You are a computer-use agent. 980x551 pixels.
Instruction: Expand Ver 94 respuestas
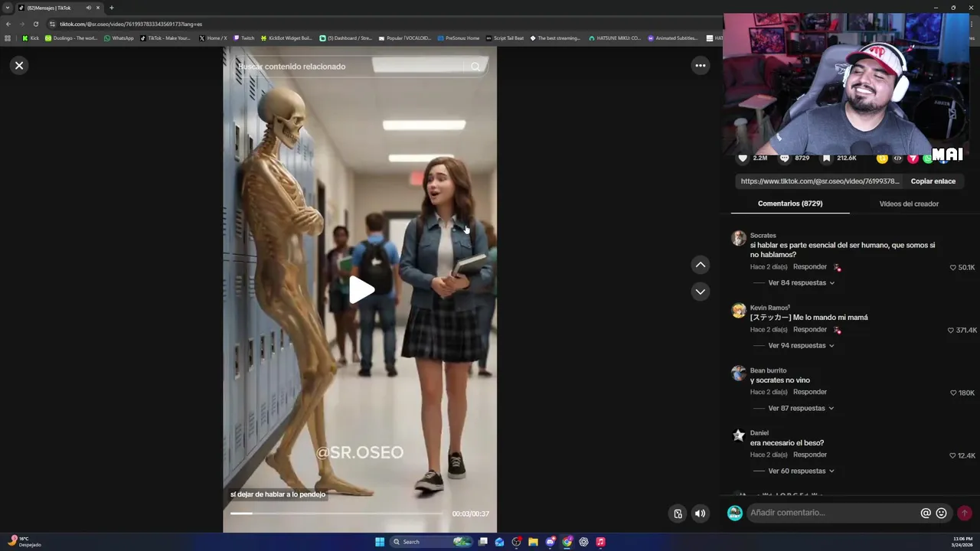pyautogui.click(x=801, y=346)
